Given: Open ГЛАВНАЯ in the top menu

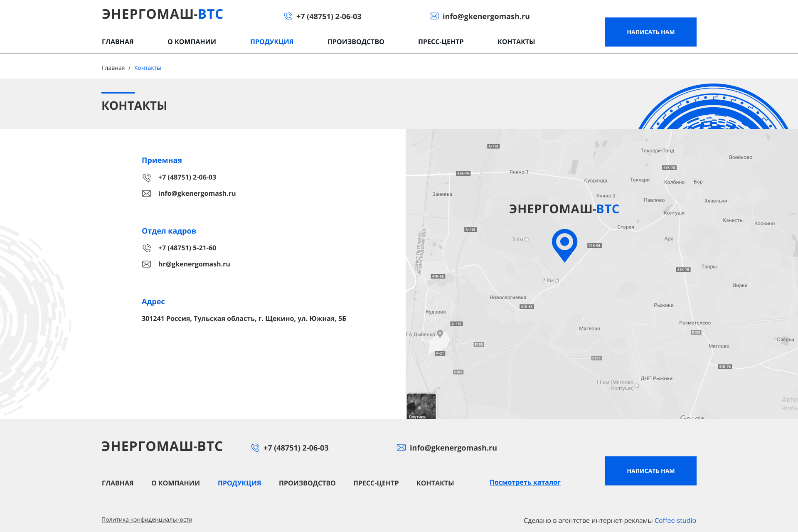Looking at the screenshot, I should coord(118,42).
